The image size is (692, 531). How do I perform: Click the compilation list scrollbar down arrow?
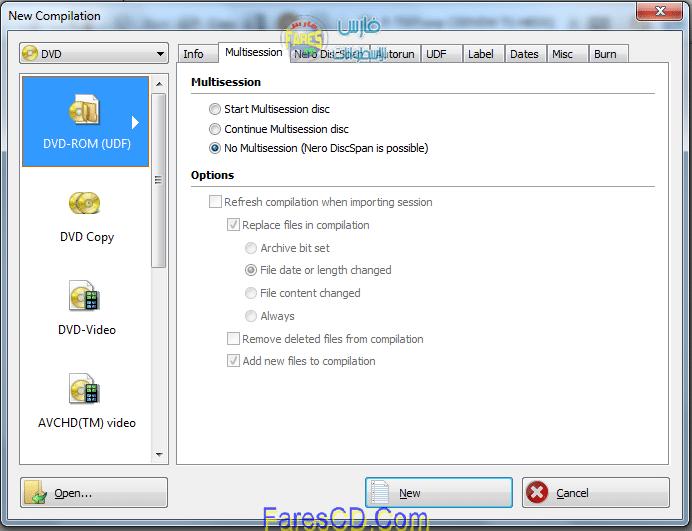point(159,454)
